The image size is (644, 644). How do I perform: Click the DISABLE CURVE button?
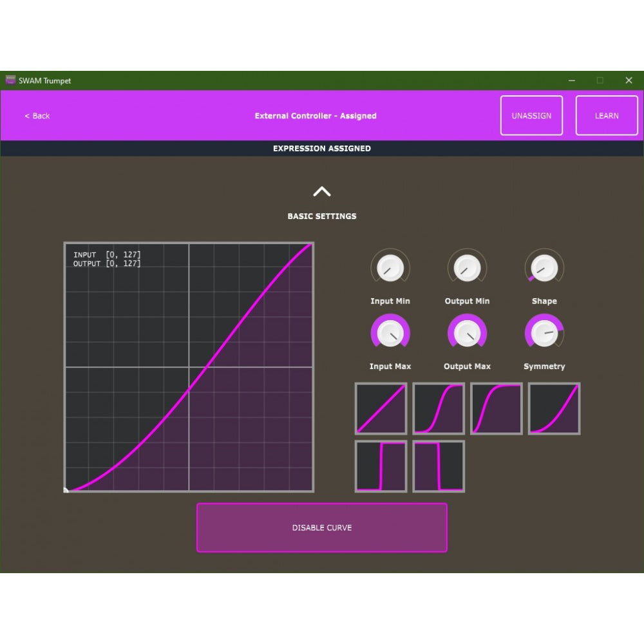322,527
